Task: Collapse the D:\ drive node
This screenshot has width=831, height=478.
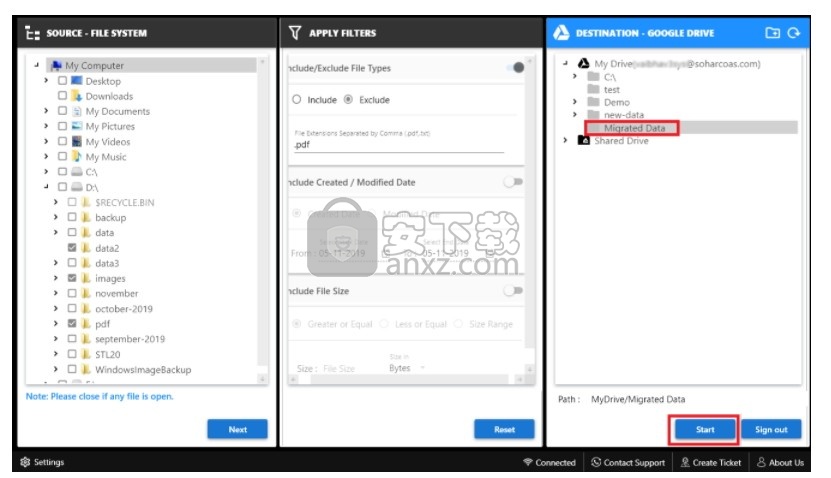Action: tap(46, 187)
